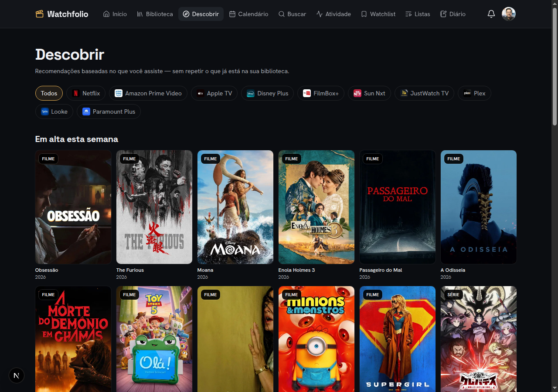
Task: Filter by Disney Plus label
Action: coord(273,93)
